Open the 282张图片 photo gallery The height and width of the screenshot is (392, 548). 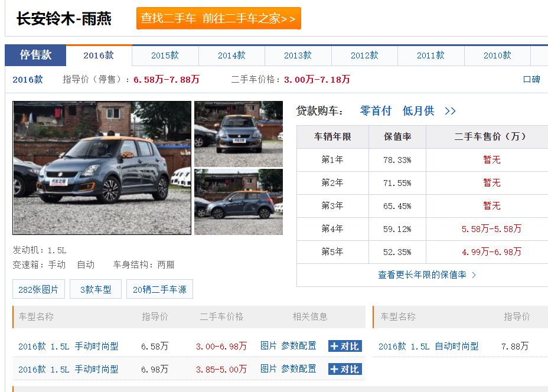pyautogui.click(x=38, y=289)
